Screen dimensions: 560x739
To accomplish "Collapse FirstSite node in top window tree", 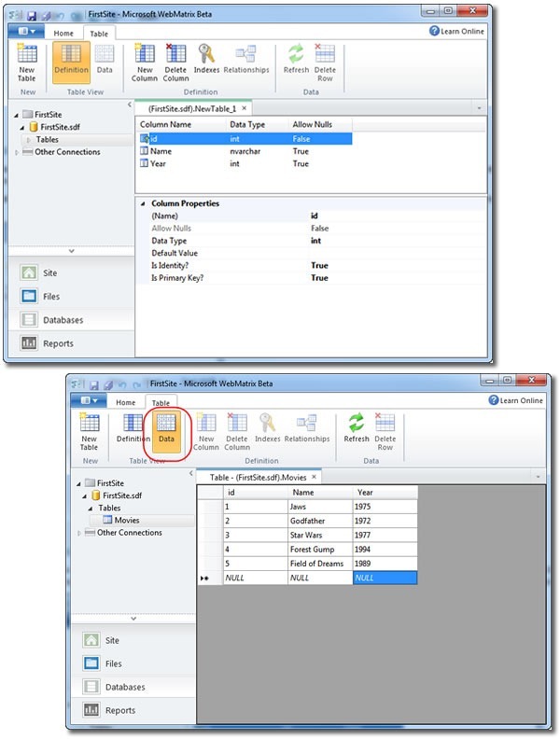I will click(17, 115).
